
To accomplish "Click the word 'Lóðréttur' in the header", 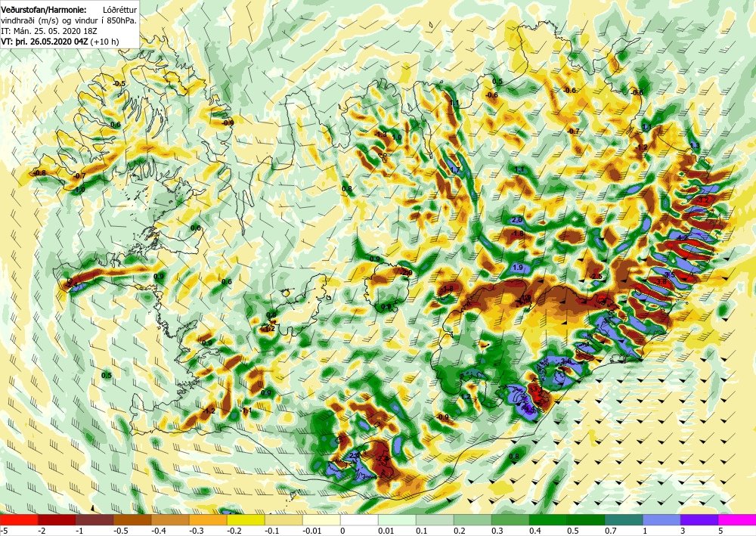I will pyautogui.click(x=119, y=10).
